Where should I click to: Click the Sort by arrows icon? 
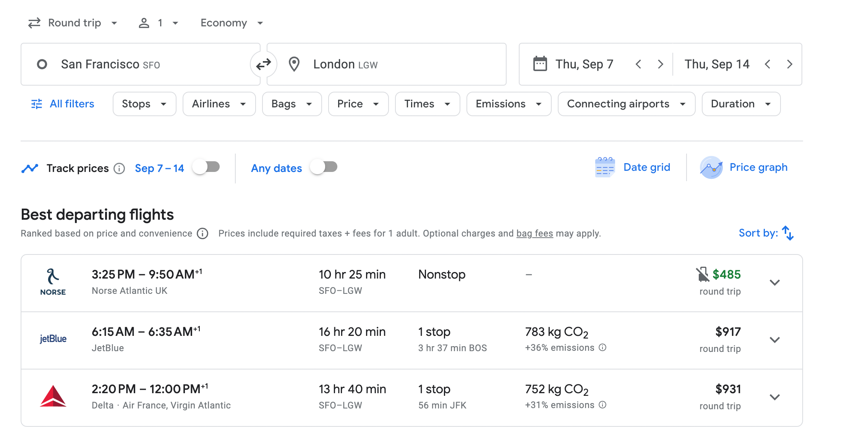coord(788,233)
